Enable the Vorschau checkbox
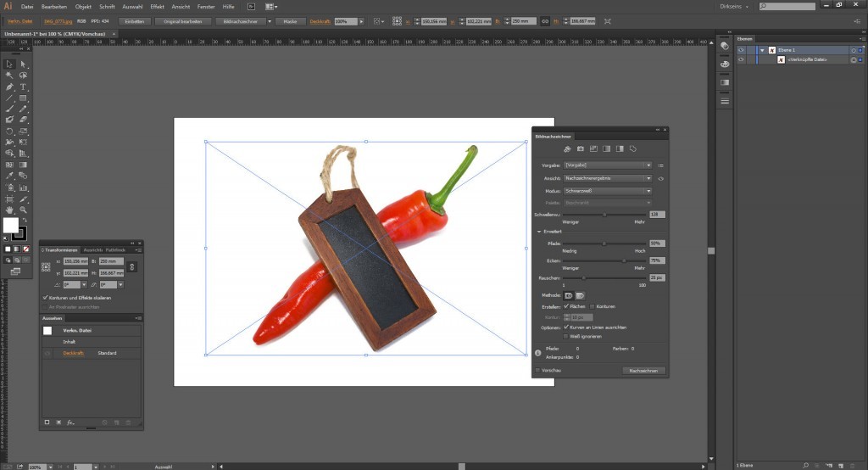 [x=537, y=370]
